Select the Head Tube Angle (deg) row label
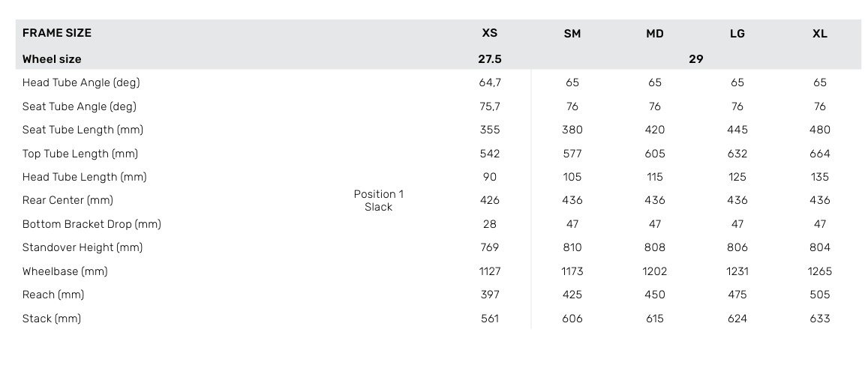The image size is (868, 374). 81,83
